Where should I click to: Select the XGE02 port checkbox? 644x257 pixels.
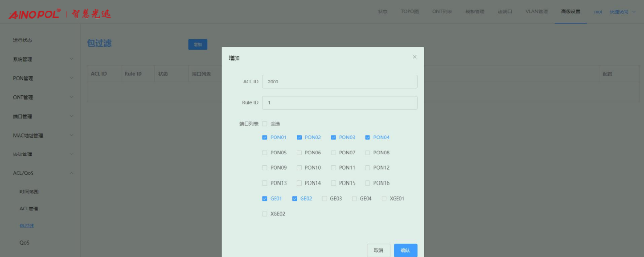click(x=265, y=214)
